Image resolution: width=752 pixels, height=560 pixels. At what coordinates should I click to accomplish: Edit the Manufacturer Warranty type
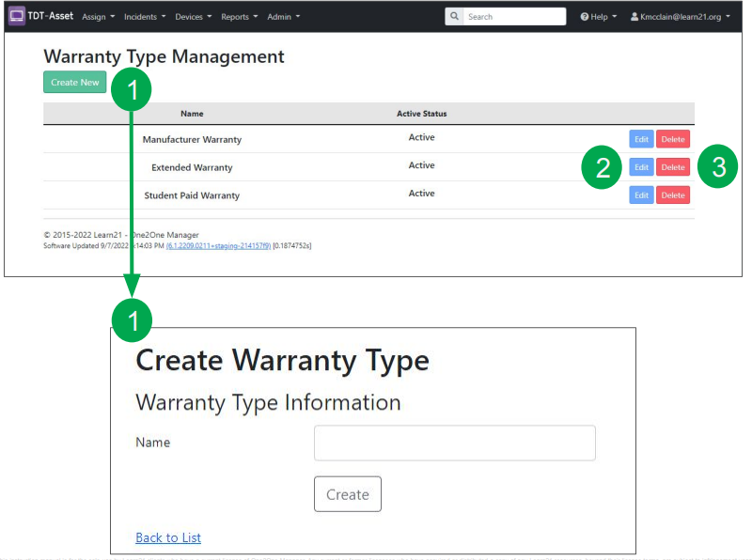tap(641, 139)
